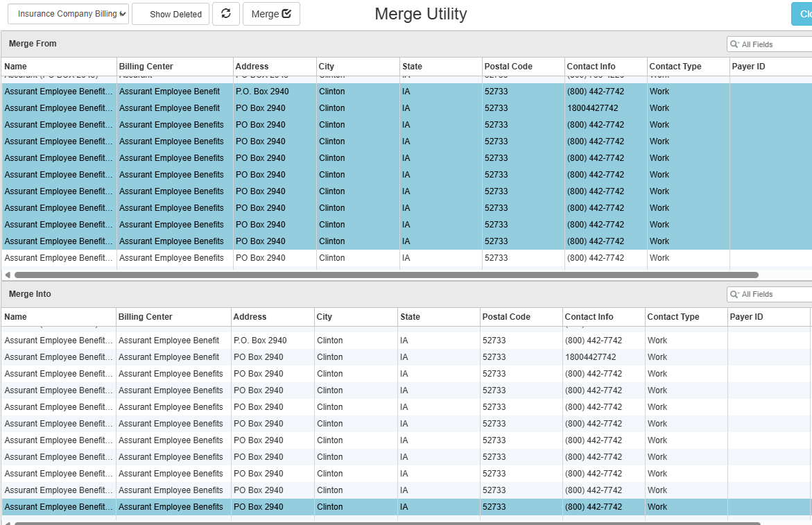The height and width of the screenshot is (525, 812).
Task: Focus the Merge Into All Fields search box
Action: [772, 294]
